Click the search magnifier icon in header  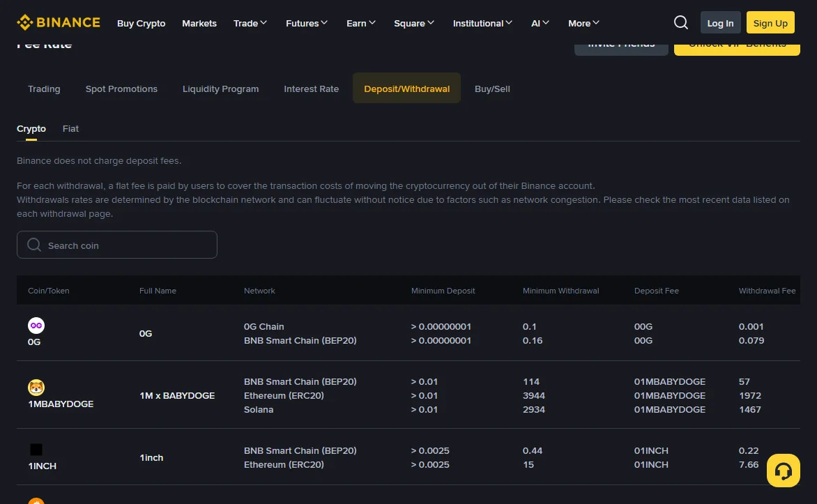pyautogui.click(x=680, y=22)
